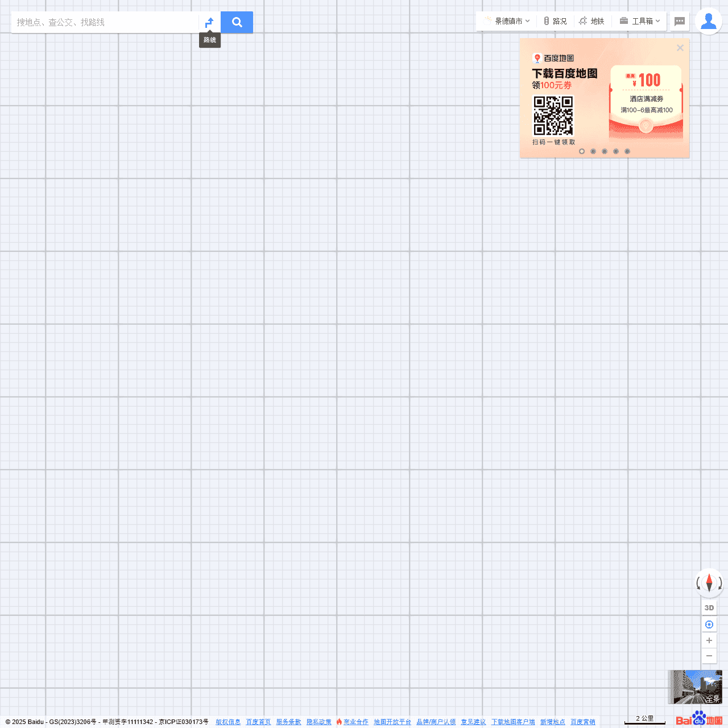Viewport: 728px width, 728px height.
Task: Click the route directions arrow icon
Action: pyautogui.click(x=209, y=22)
